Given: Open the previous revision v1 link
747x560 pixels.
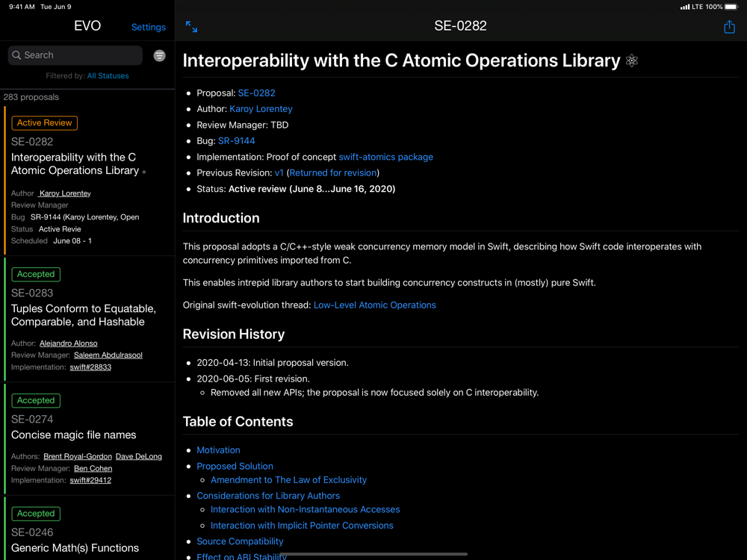Looking at the screenshot, I should pos(279,173).
